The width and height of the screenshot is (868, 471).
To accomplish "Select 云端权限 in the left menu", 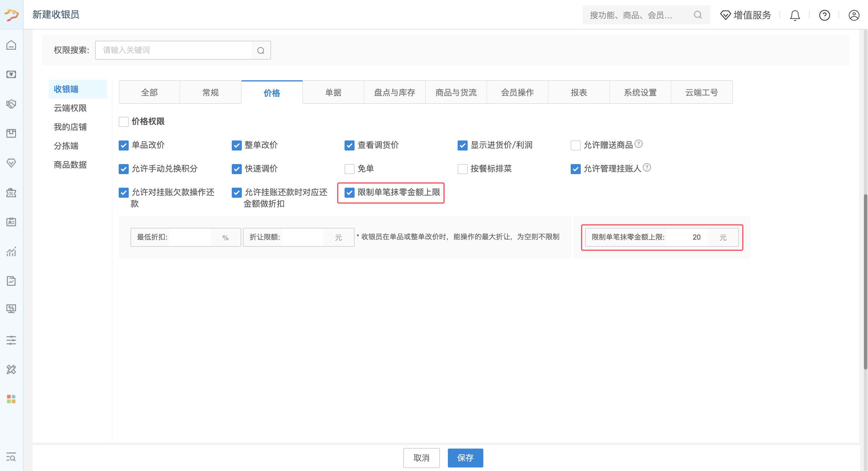I will pos(70,108).
